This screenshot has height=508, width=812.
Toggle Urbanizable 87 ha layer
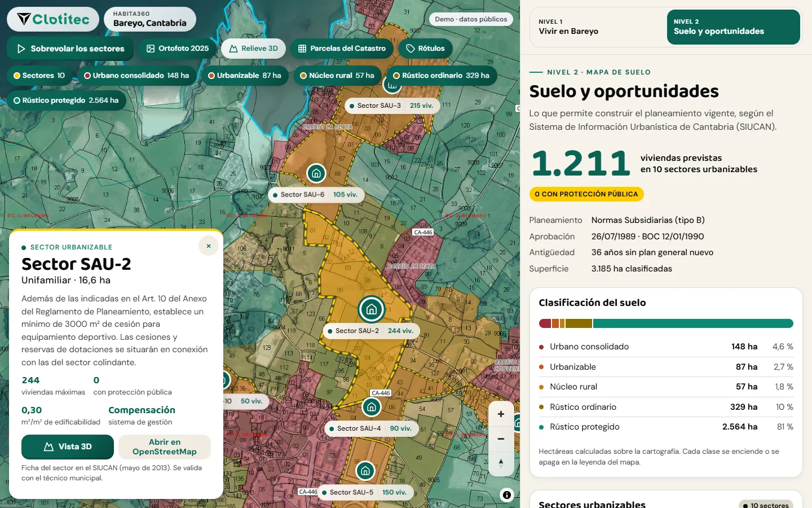click(245, 76)
